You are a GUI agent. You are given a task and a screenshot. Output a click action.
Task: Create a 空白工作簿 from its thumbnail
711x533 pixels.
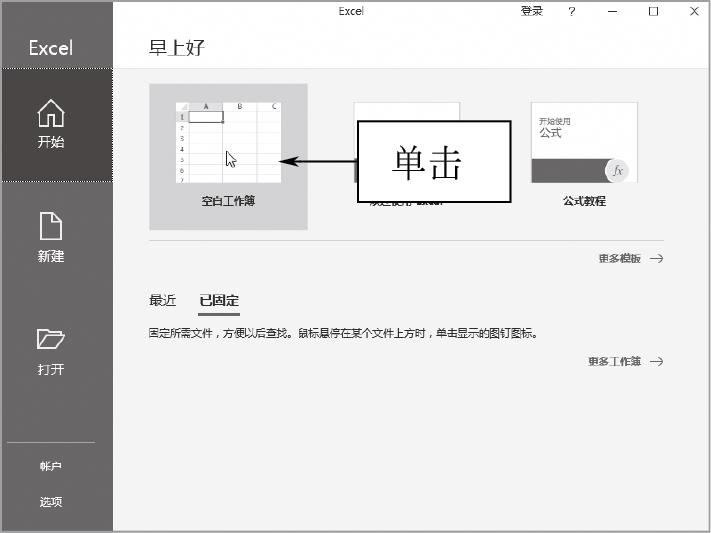[228, 142]
